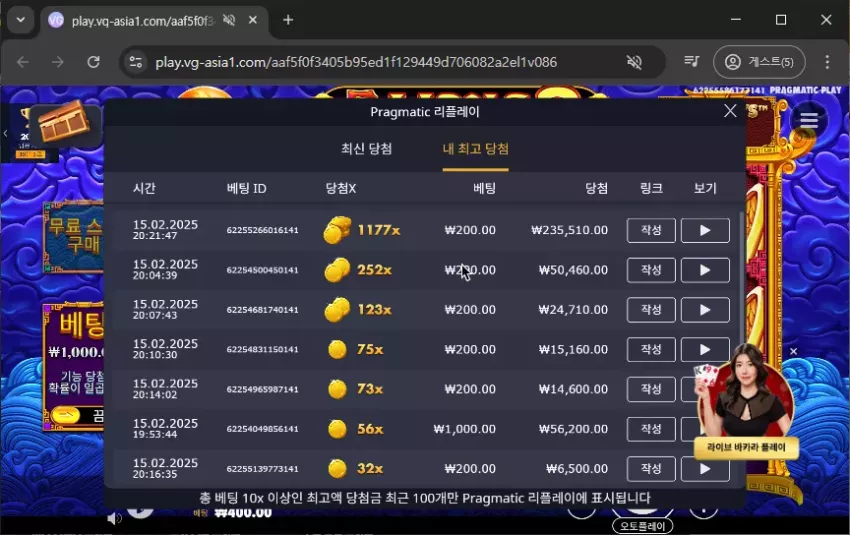
Task: Click the 당첨X column header
Action: [x=341, y=189]
